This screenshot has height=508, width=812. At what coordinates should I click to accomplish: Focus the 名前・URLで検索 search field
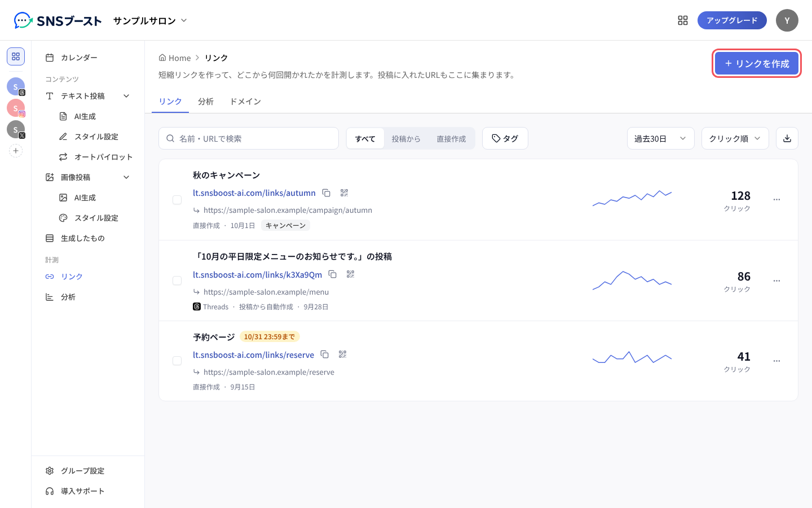[x=249, y=138]
